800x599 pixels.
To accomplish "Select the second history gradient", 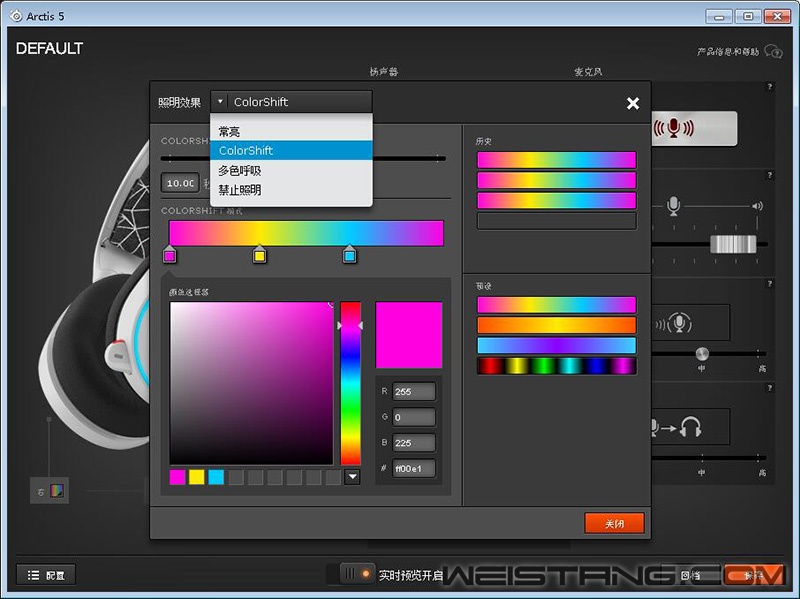I will pyautogui.click(x=557, y=180).
